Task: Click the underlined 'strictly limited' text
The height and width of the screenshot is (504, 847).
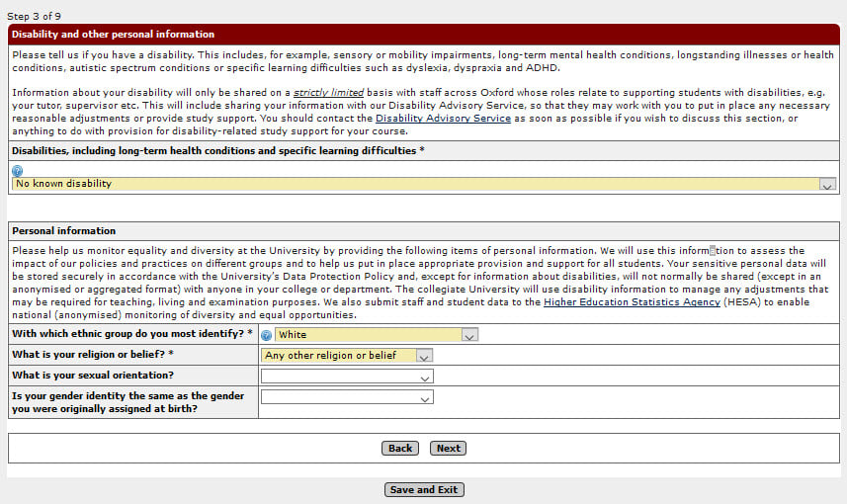Action: [328, 93]
